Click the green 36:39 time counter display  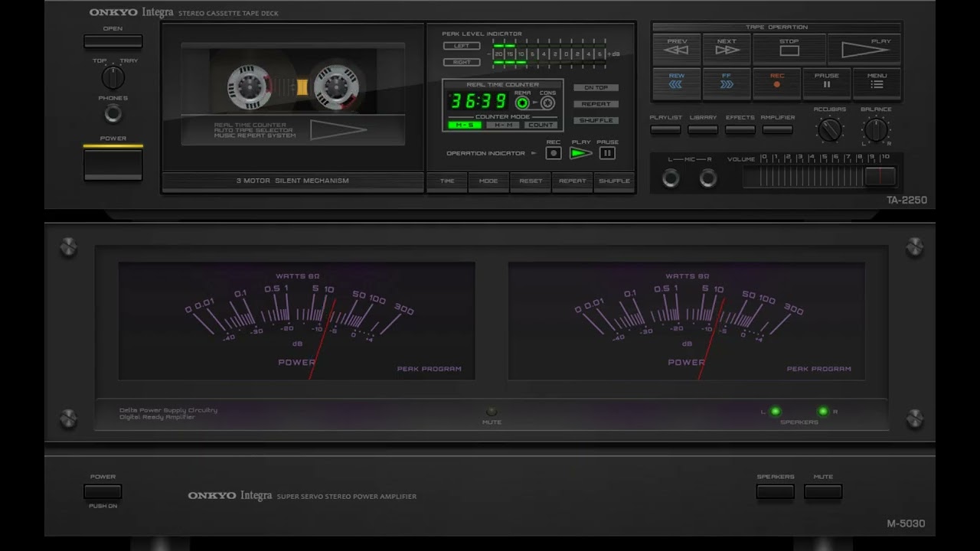(x=478, y=102)
